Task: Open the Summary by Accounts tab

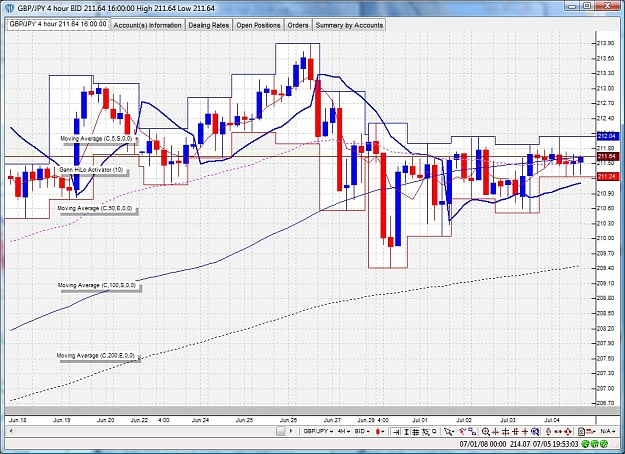Action: click(349, 25)
